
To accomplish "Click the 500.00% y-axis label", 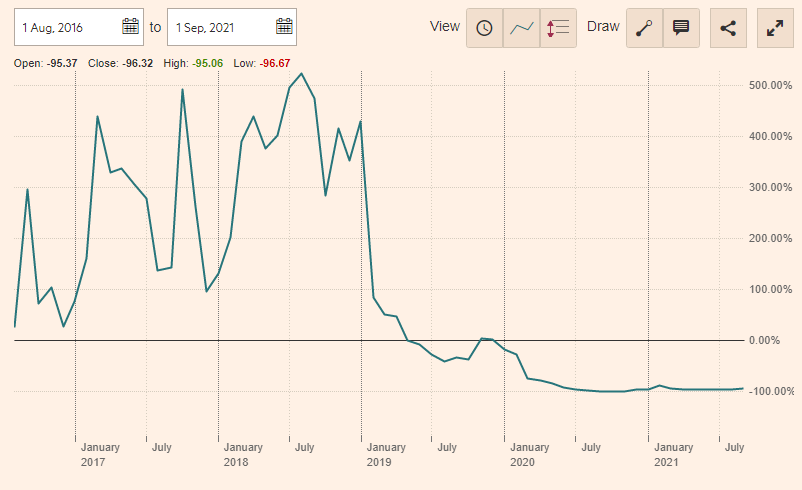I will [x=770, y=85].
